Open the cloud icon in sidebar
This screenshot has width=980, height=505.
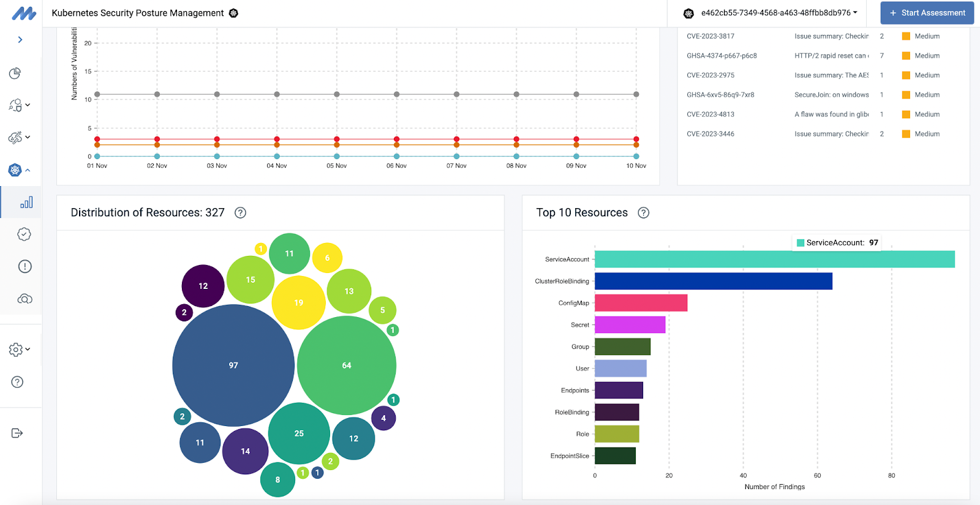click(24, 299)
